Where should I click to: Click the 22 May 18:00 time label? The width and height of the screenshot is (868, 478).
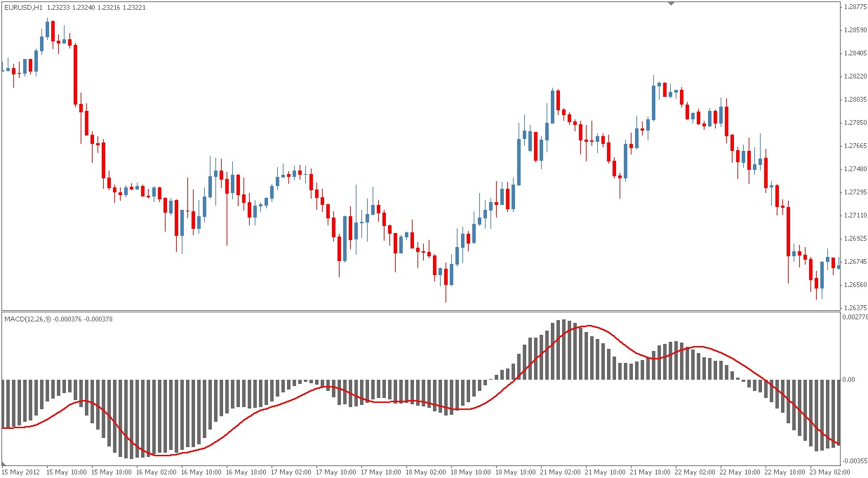pos(786,472)
